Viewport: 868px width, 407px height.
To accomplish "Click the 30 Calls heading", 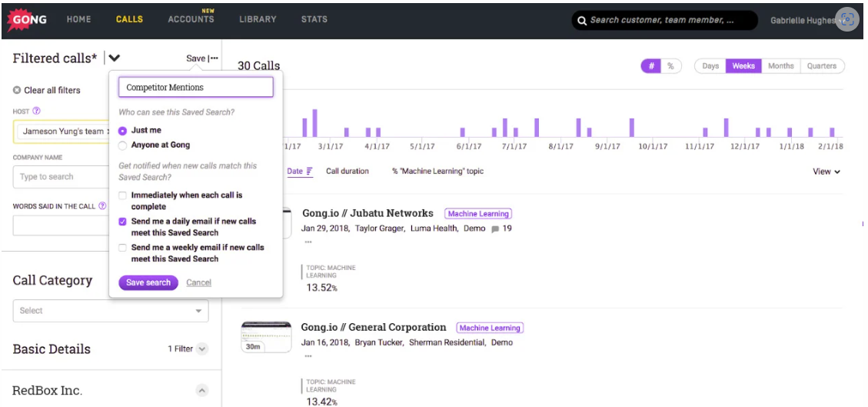I will 258,66.
